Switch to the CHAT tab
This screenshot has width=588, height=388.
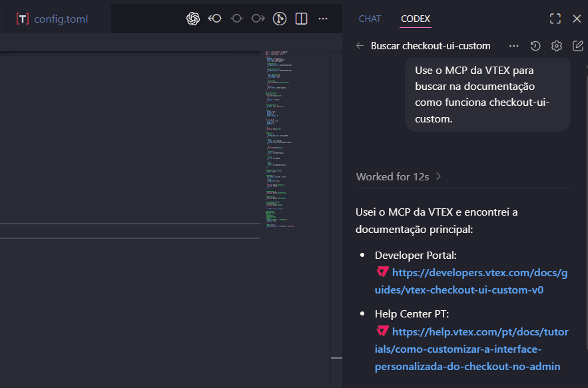click(x=370, y=19)
